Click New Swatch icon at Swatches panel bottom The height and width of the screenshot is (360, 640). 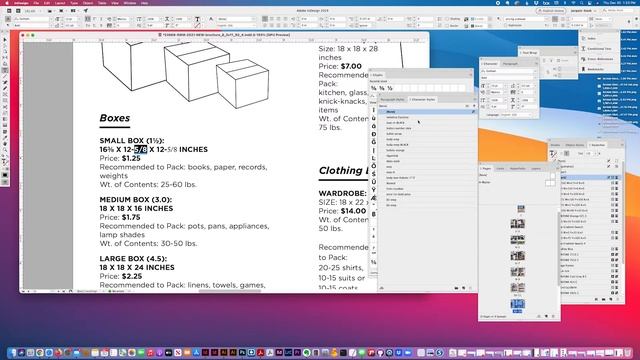(x=611, y=299)
